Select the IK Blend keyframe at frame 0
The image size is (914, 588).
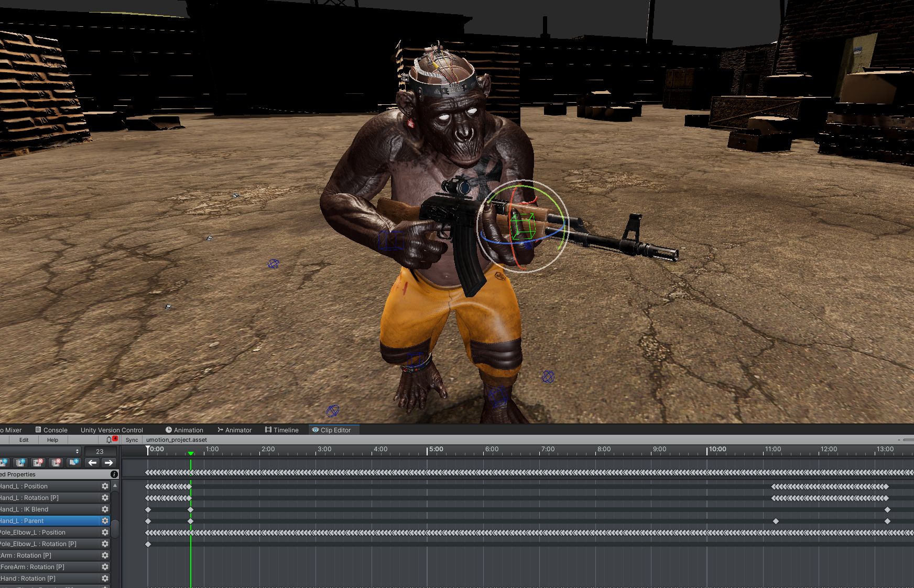point(148,509)
